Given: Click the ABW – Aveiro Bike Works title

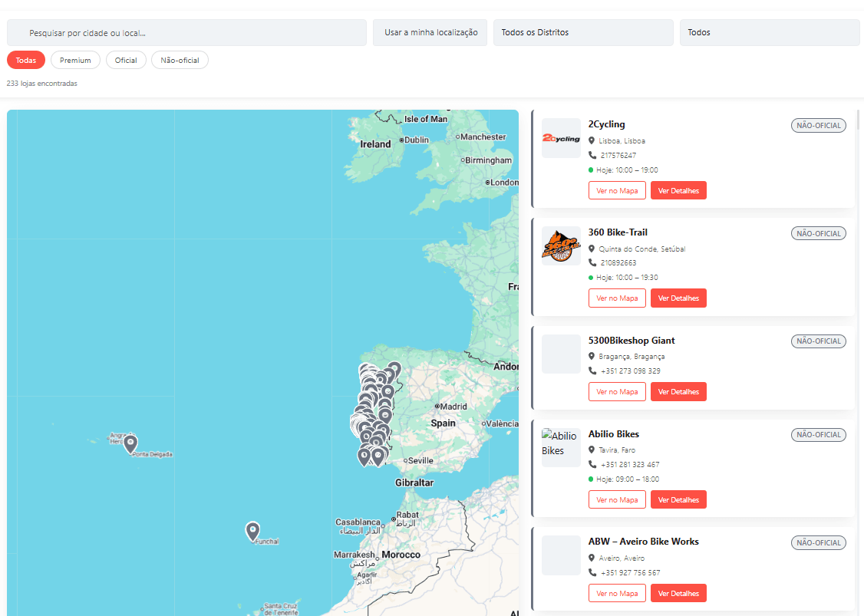Looking at the screenshot, I should [644, 542].
